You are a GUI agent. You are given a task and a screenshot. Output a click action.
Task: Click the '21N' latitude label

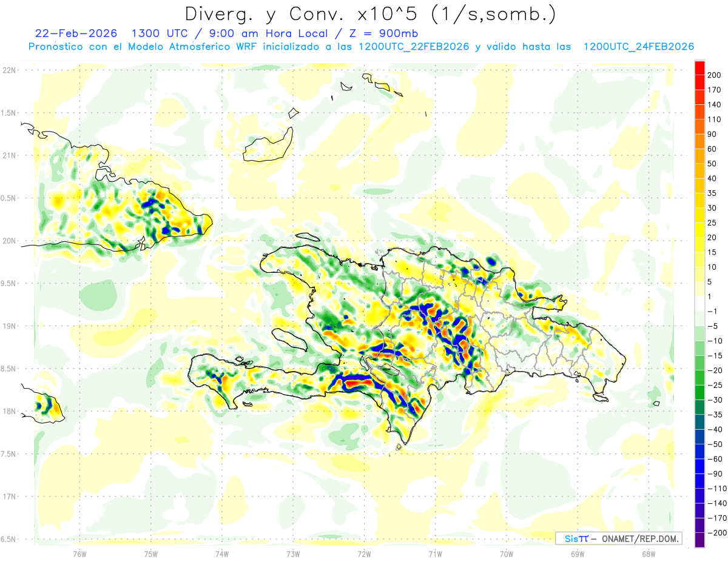(8, 155)
